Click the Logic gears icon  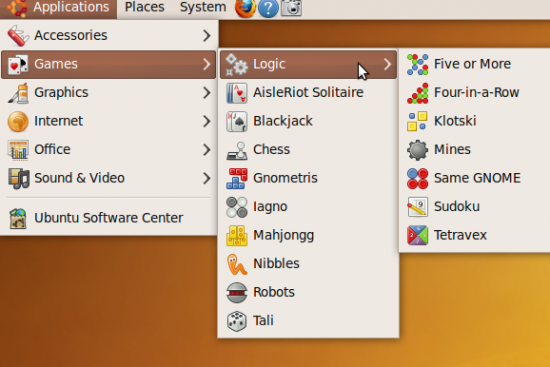point(236,64)
